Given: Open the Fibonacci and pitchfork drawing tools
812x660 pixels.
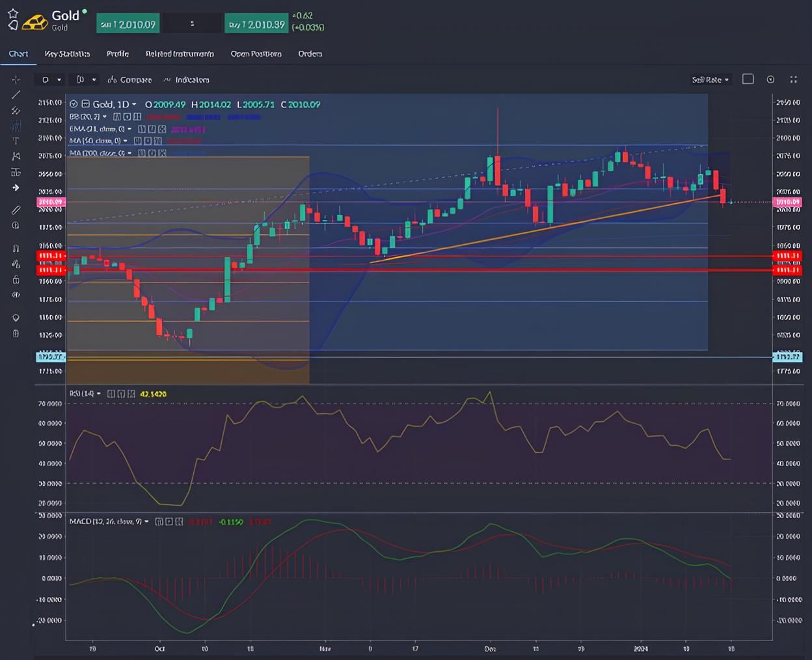Looking at the screenshot, I should [x=16, y=111].
